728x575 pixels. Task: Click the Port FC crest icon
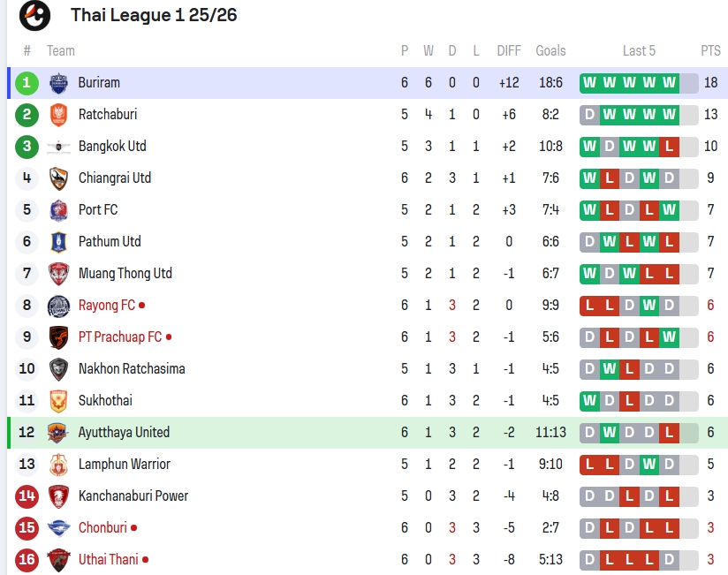point(58,210)
